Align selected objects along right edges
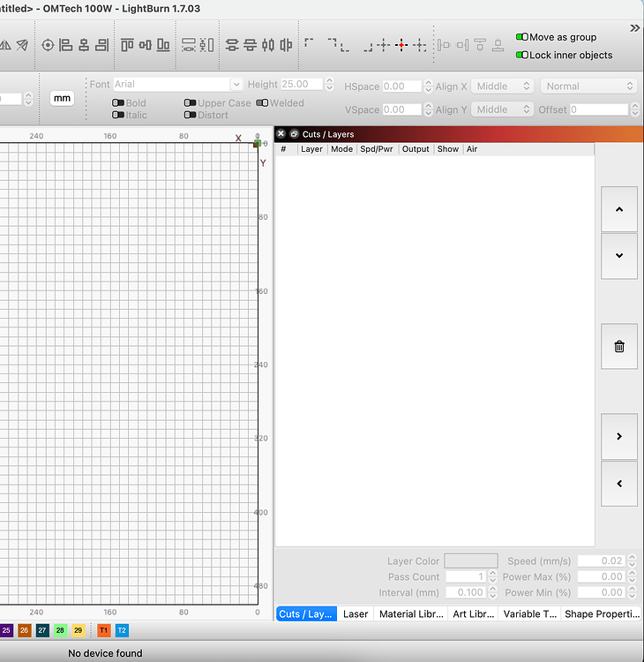This screenshot has width=644, height=662. tap(102, 45)
